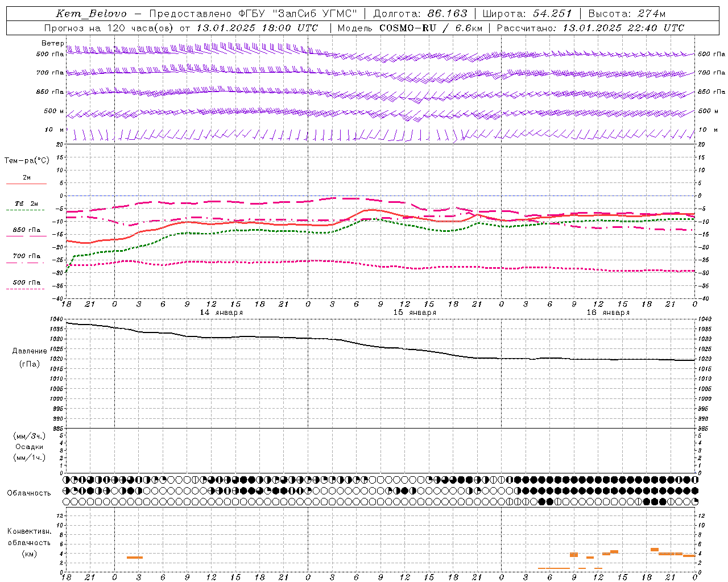
Task: Click the Тем-ра(°C) axis title
Action: 27,161
